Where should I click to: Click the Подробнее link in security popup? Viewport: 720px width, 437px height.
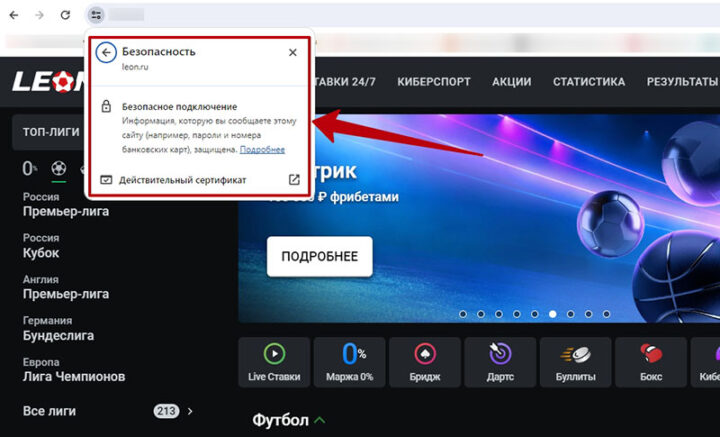262,149
